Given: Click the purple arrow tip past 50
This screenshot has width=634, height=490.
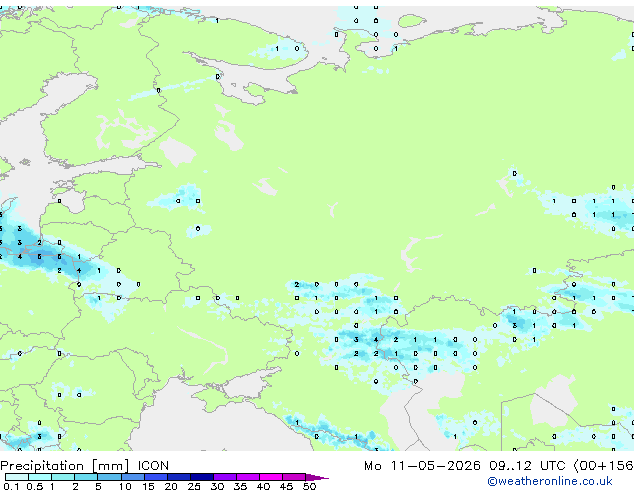Looking at the screenshot, I should [x=317, y=477].
